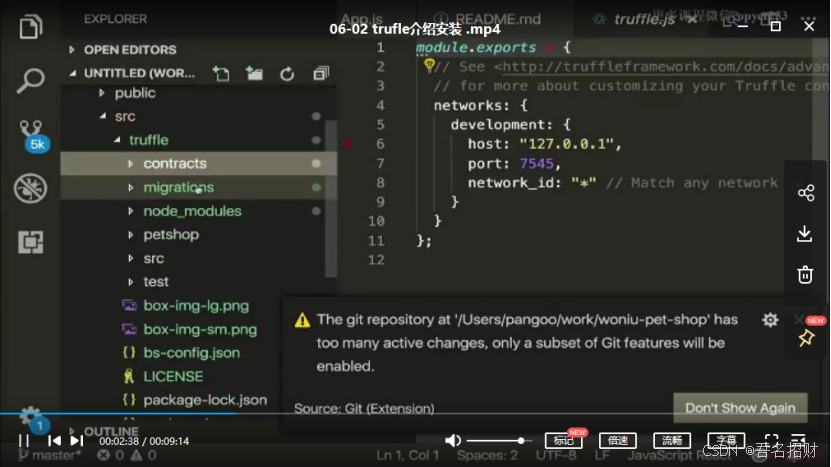Skip to previous video
831x467 pixels.
pos(54,440)
